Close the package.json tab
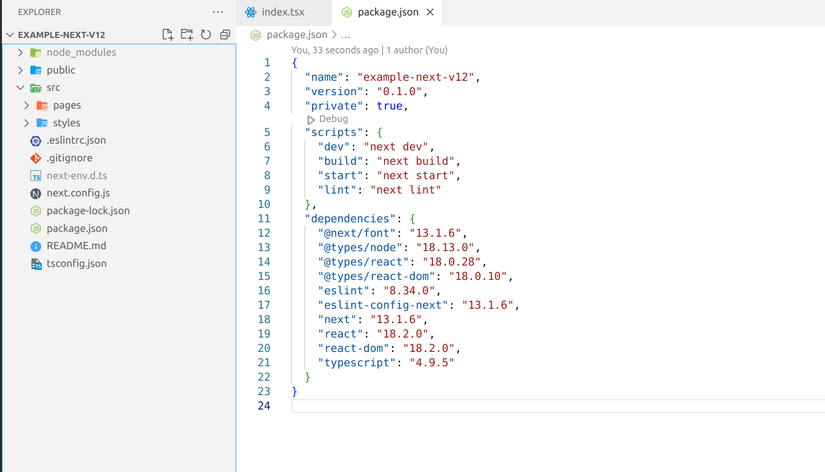The width and height of the screenshot is (825, 472). [430, 12]
